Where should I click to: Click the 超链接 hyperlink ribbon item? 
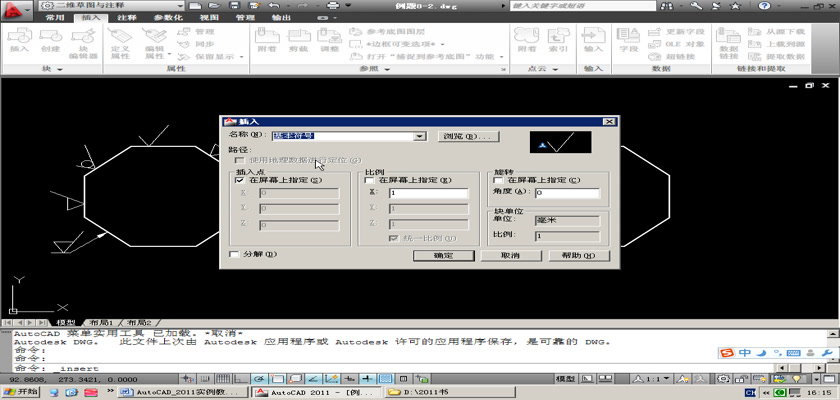pyautogui.click(x=672, y=56)
